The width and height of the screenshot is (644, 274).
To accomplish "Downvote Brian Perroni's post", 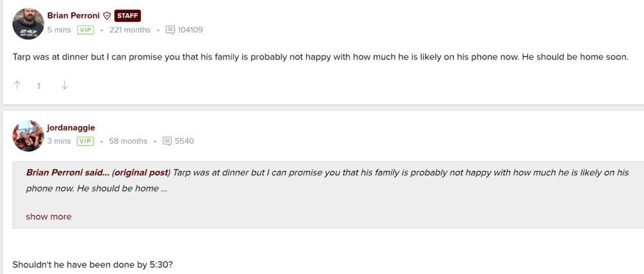I will point(64,85).
